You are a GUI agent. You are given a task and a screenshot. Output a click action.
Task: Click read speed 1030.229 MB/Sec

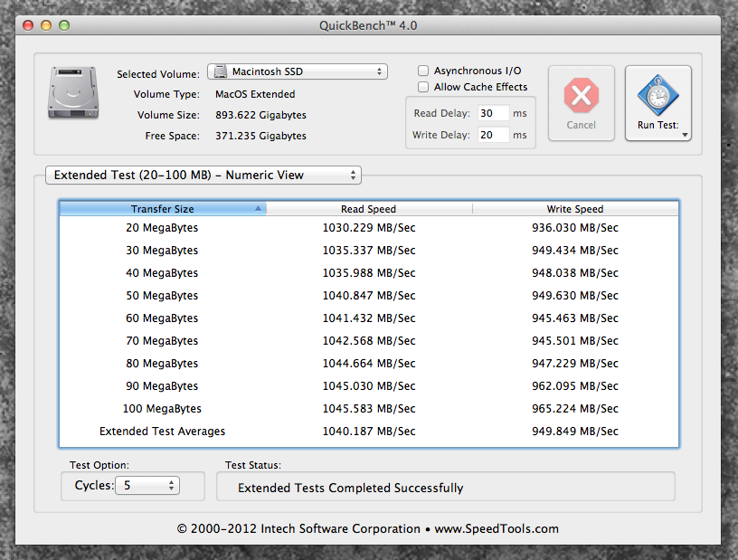[x=369, y=228]
